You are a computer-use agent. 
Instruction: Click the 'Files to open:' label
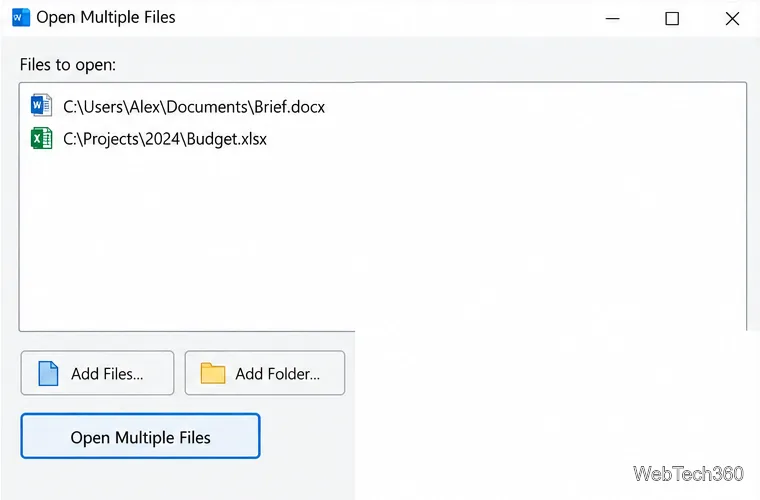pyautogui.click(x=68, y=64)
